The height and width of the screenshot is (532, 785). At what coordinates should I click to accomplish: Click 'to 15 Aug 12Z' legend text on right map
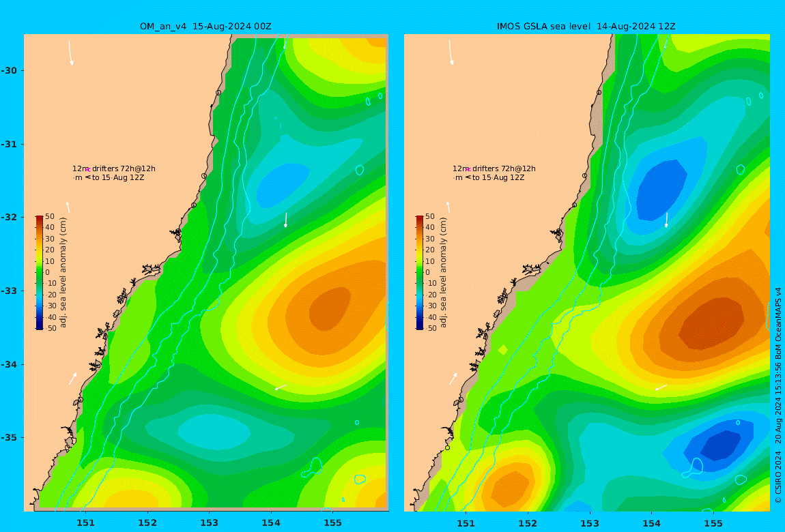point(498,177)
